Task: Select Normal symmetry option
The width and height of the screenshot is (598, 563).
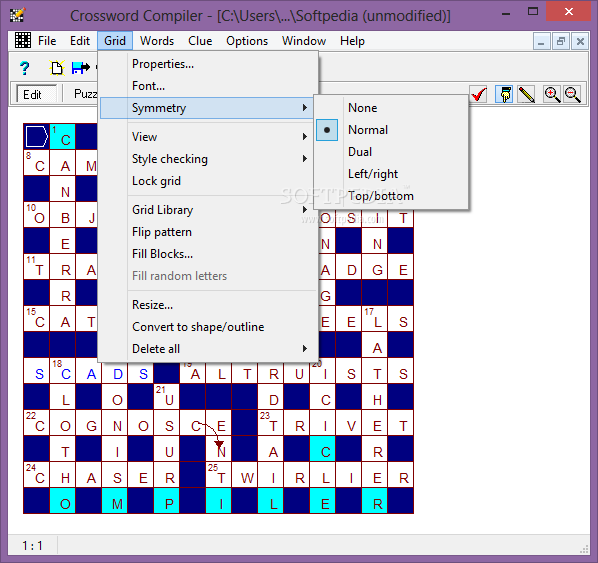Action: (391, 130)
